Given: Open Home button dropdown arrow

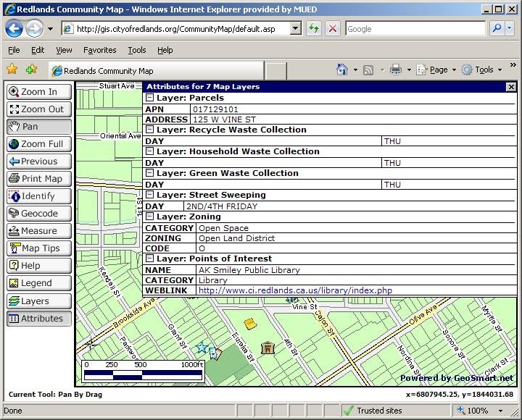Looking at the screenshot, I should tap(355, 70).
